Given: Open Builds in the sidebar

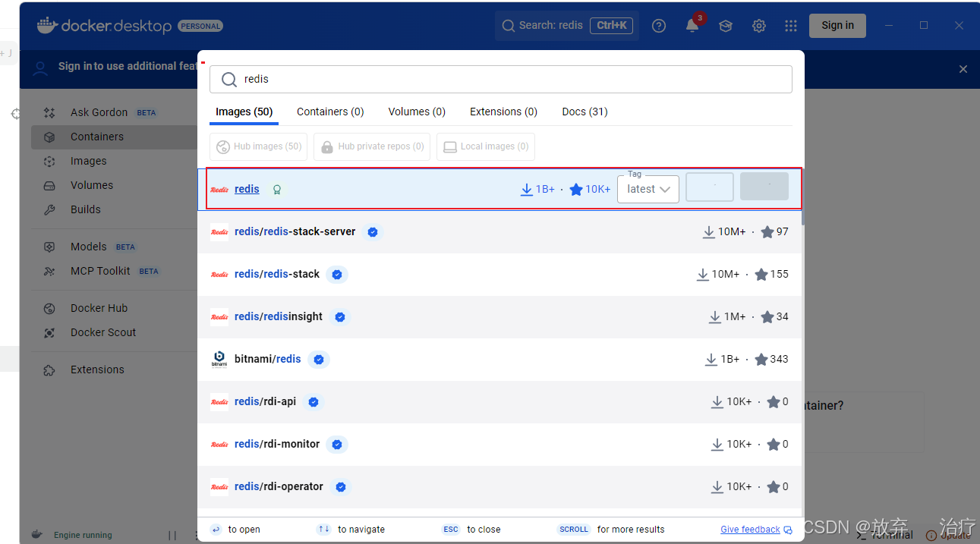Looking at the screenshot, I should 85,209.
